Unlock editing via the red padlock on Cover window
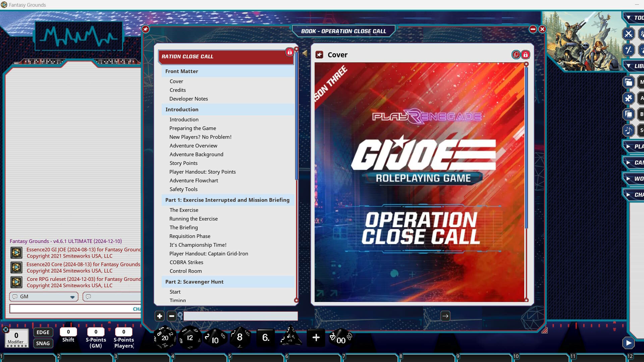Viewport: 644px width, 362px height. [525, 55]
